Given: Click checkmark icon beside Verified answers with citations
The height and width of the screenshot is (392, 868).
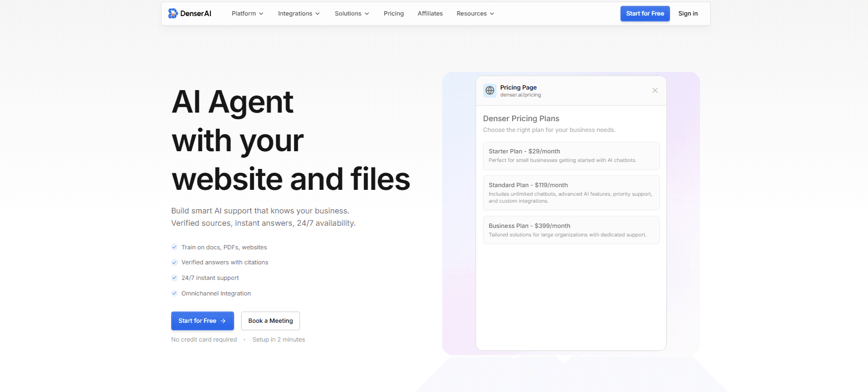Looking at the screenshot, I should click(x=174, y=262).
